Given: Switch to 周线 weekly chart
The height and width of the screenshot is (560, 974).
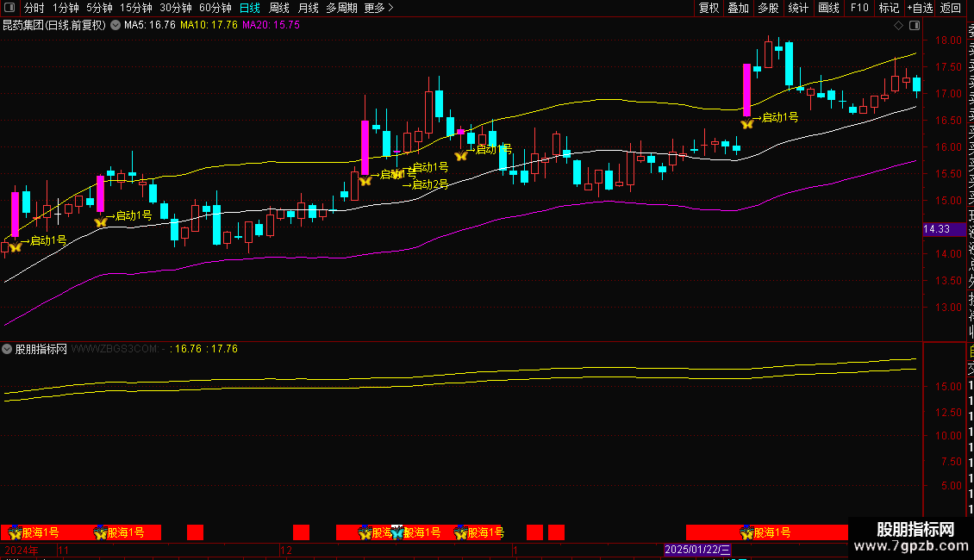Looking at the screenshot, I should (279, 8).
